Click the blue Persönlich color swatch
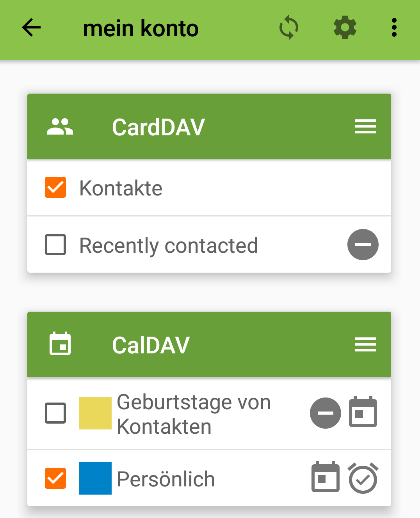The image size is (420, 518). tap(95, 478)
